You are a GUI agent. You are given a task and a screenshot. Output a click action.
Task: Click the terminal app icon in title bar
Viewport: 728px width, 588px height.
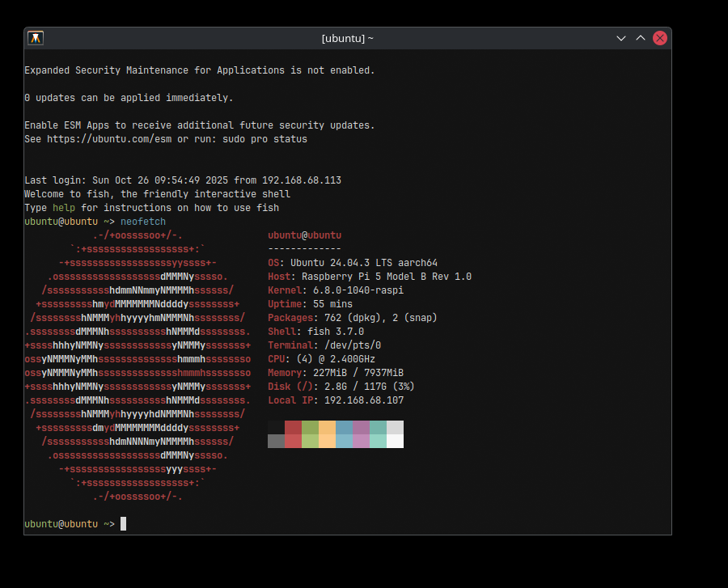coord(36,38)
